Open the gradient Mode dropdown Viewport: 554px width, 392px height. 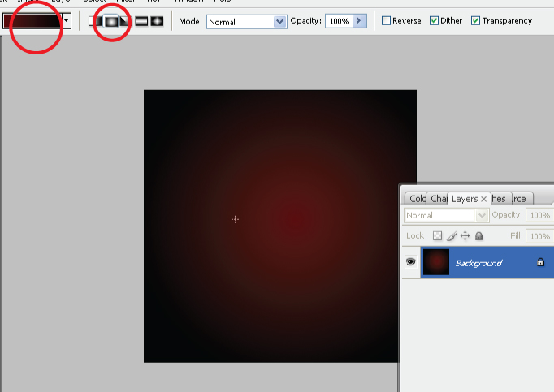click(247, 22)
